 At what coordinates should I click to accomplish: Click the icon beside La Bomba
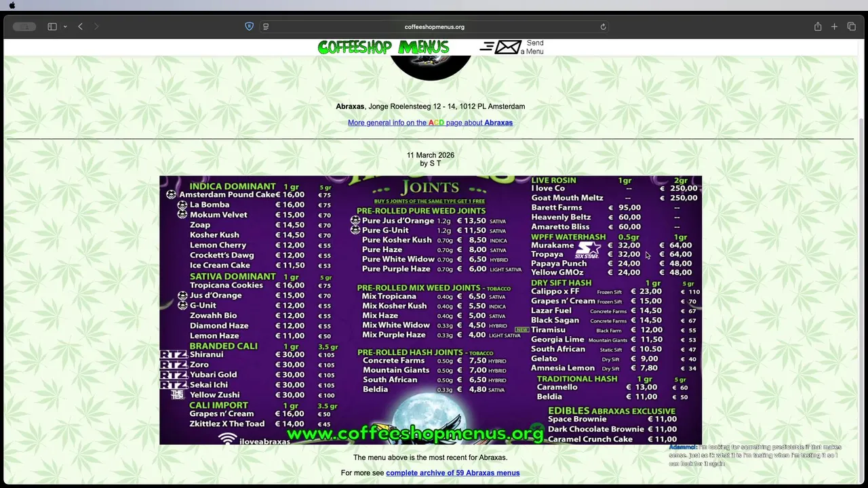coord(182,205)
